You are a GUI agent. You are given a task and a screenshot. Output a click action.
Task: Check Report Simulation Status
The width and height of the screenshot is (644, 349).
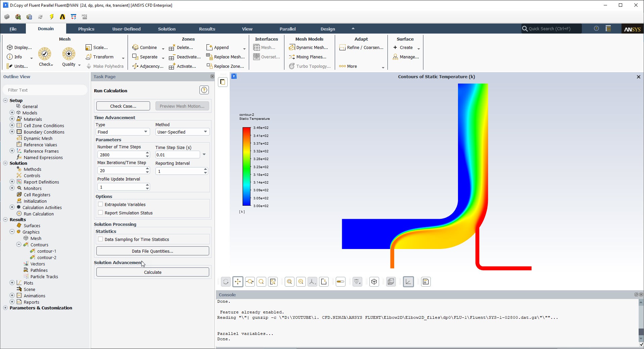(100, 213)
